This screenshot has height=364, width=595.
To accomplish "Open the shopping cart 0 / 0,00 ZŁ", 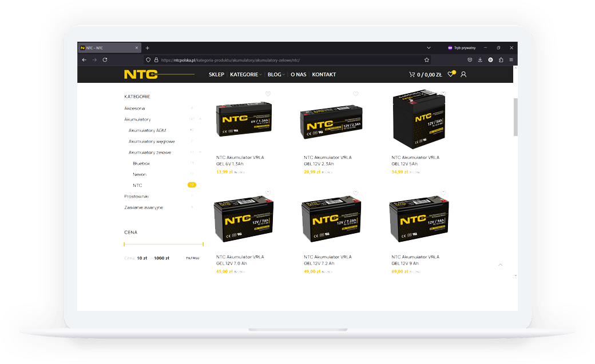I will [x=426, y=75].
